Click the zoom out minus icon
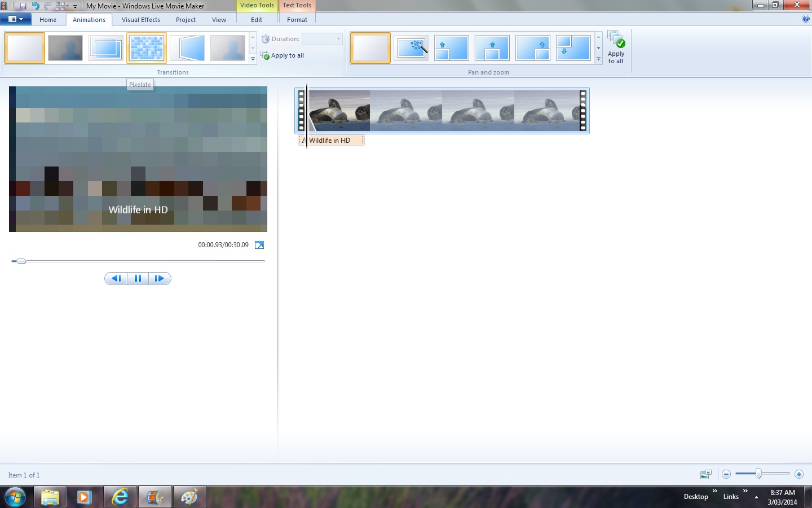Image resolution: width=812 pixels, height=508 pixels. pyautogui.click(x=726, y=474)
